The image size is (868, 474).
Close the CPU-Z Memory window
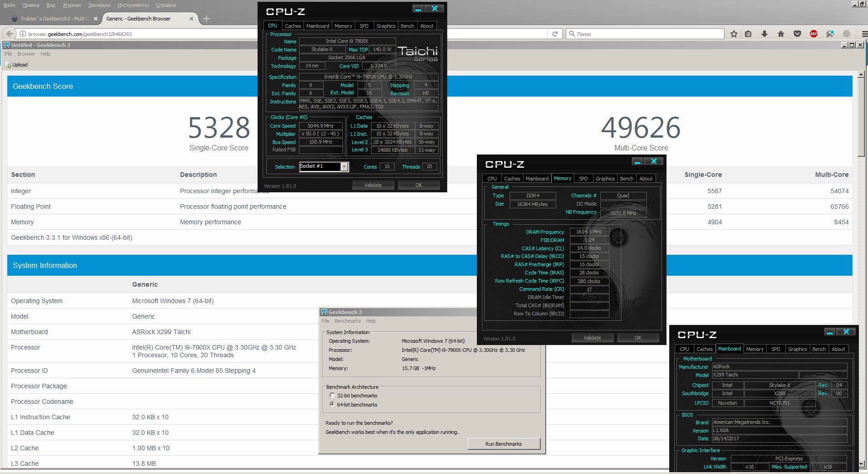[x=654, y=161]
